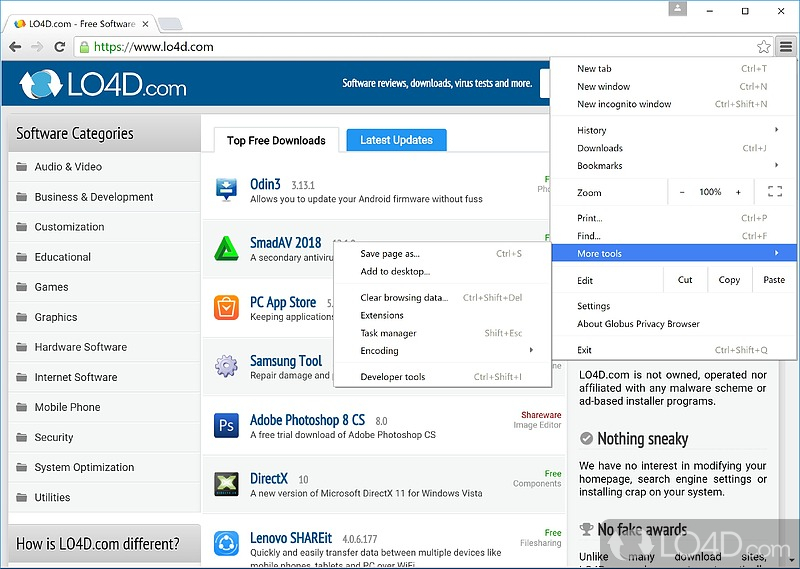800x569 pixels.
Task: Open Developer tools from the submenu
Action: point(442,377)
